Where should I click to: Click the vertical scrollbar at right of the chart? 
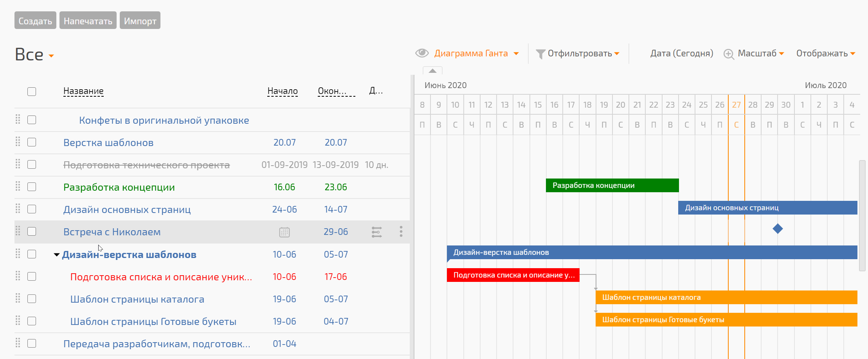[862, 215]
